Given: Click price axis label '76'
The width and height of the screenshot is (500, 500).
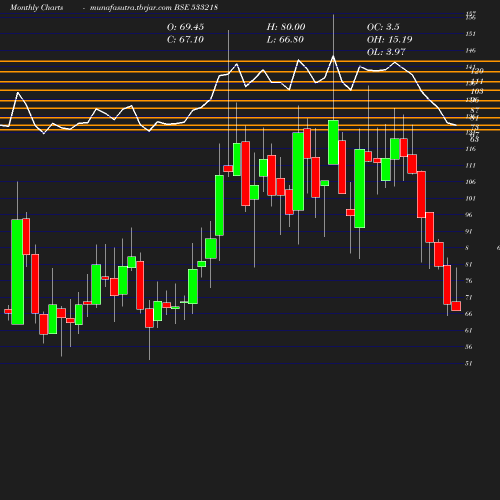Looking at the screenshot, I should coord(469,281).
